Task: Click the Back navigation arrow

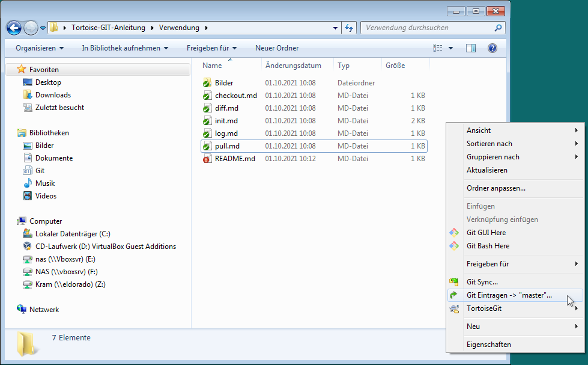Action: pos(14,28)
